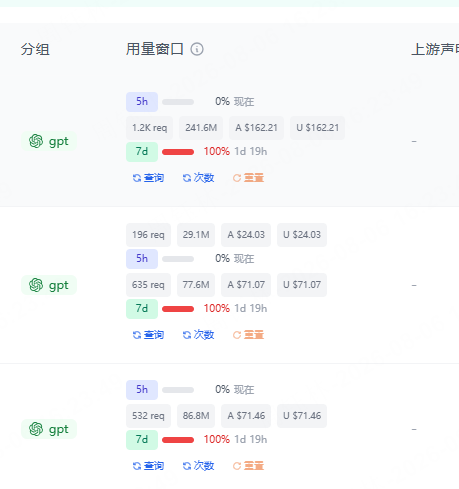Select the first gpt group tag

point(49,141)
